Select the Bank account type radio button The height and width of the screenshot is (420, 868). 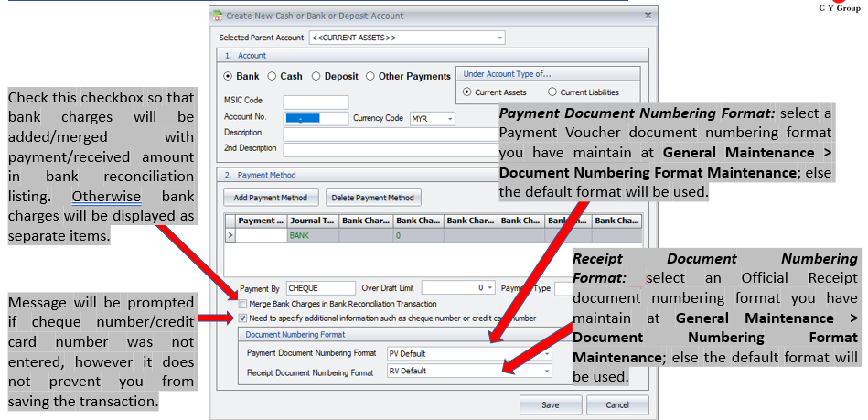[229, 77]
